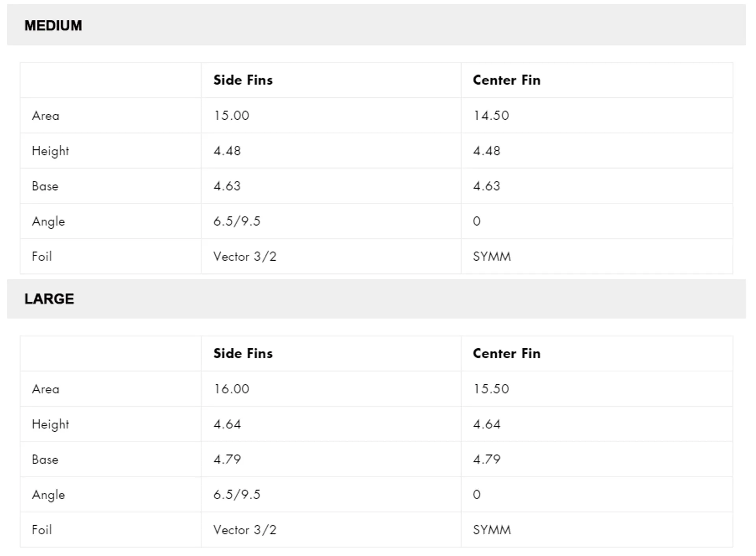Screen dimensions: 756x556
Task: Click the Large center fin base 4.79
Action: [x=487, y=459]
